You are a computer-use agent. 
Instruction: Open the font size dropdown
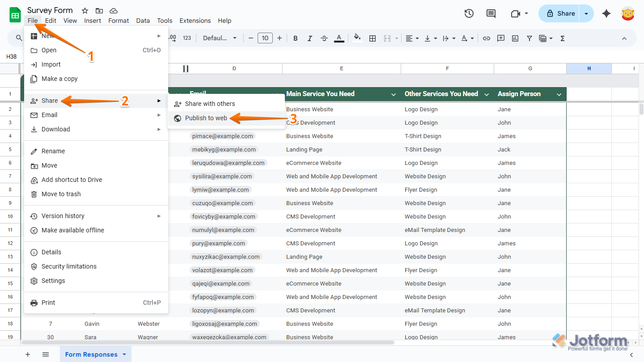tap(265, 38)
